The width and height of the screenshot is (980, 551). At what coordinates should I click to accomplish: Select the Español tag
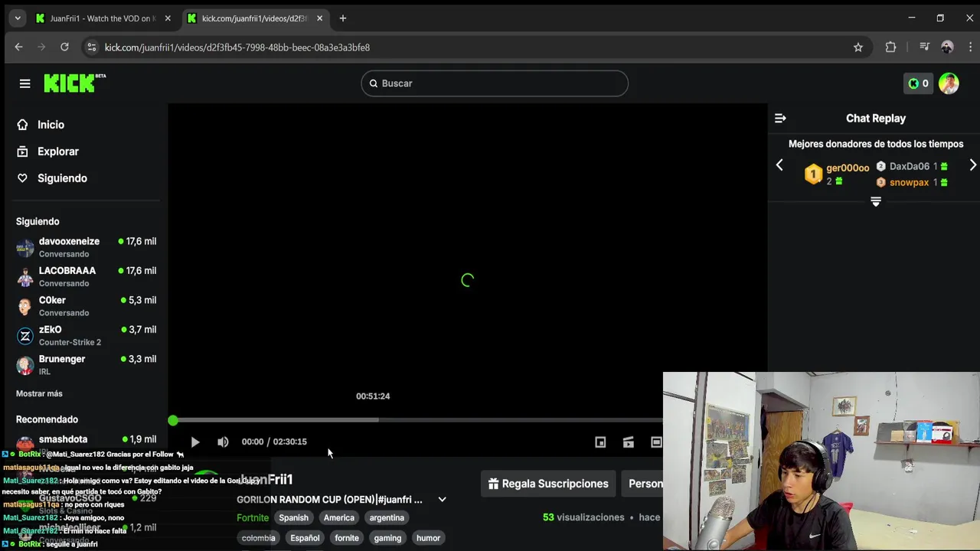pos(305,538)
